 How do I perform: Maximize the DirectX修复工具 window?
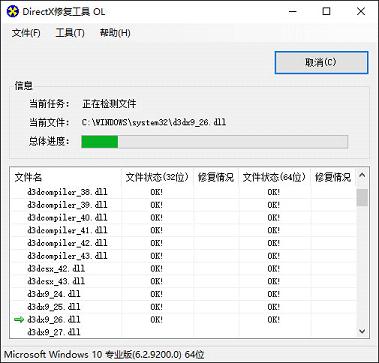point(327,12)
